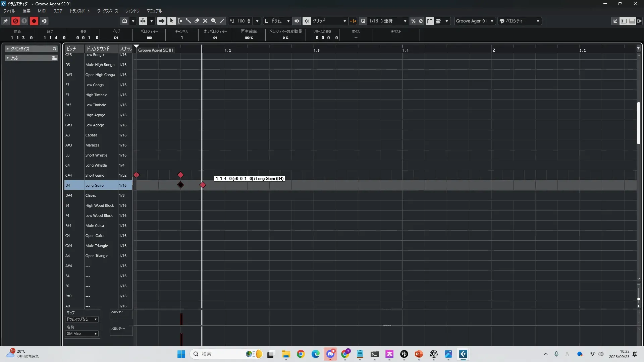Select the Zoom magnifier tool

click(x=213, y=21)
